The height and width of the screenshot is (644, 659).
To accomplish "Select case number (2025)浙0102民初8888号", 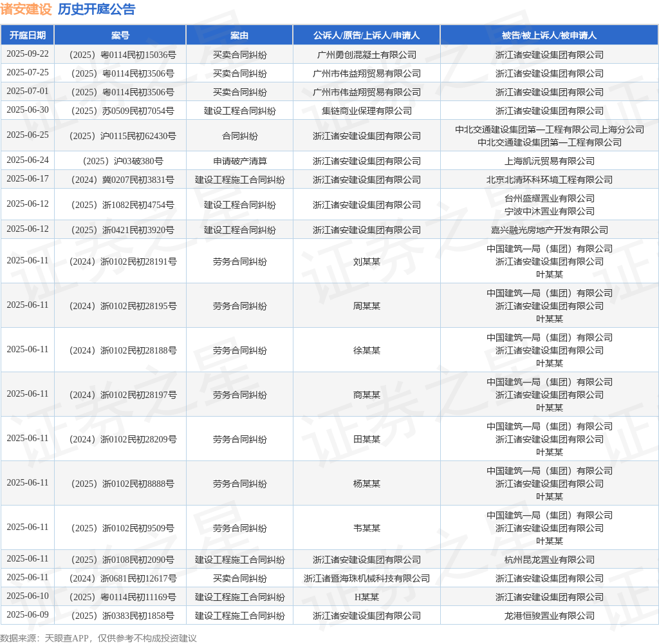I will pyautogui.click(x=123, y=484).
